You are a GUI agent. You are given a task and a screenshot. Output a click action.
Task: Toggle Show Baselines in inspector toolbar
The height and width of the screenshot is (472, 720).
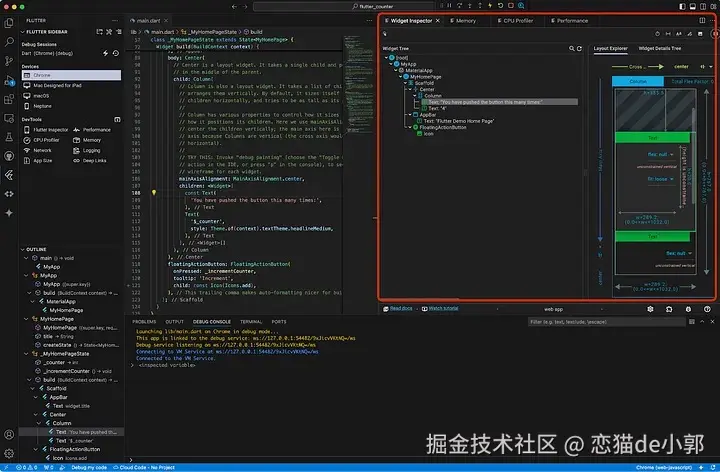click(x=679, y=34)
